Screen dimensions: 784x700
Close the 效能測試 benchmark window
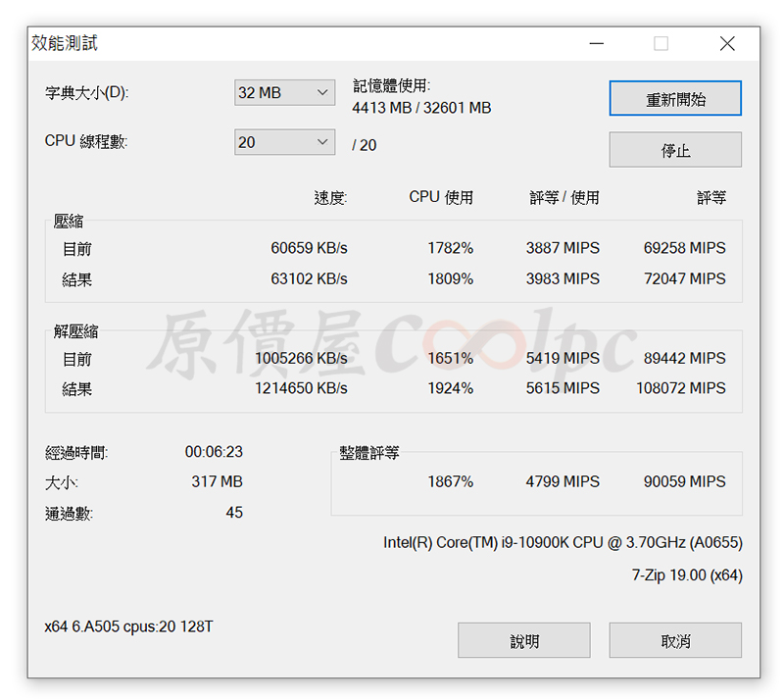pos(727,43)
